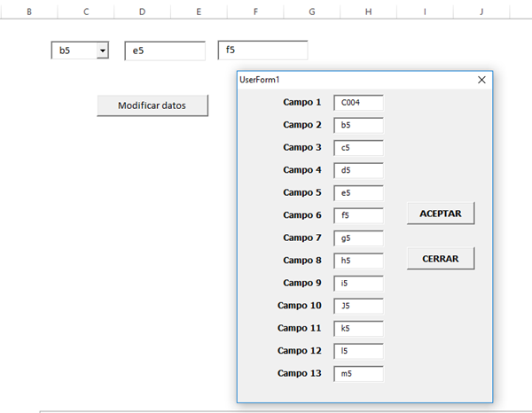Select the Campo 10 text box
Image resolution: width=532 pixels, height=413 pixels.
tap(358, 306)
